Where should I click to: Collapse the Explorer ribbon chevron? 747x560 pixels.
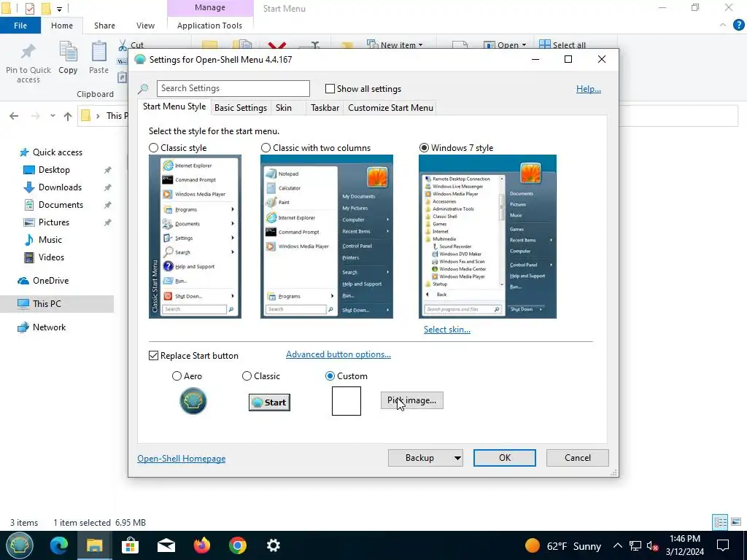[723, 25]
